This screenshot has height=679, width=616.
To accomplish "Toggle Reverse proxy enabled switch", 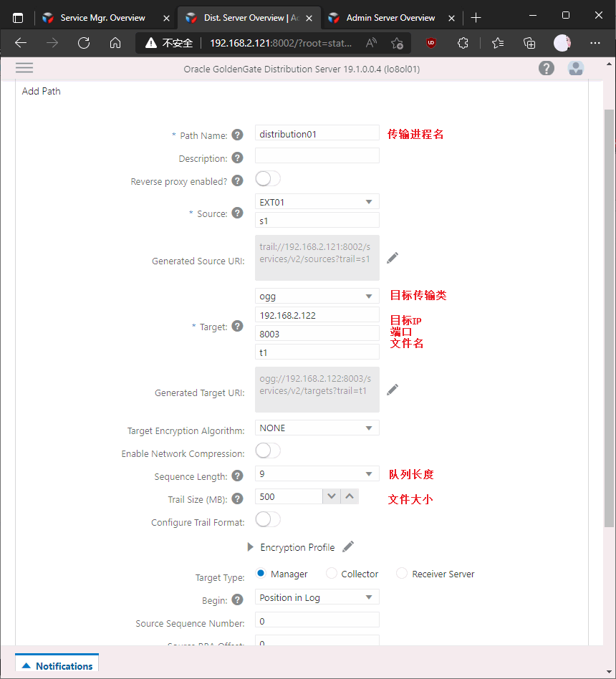I will point(268,179).
